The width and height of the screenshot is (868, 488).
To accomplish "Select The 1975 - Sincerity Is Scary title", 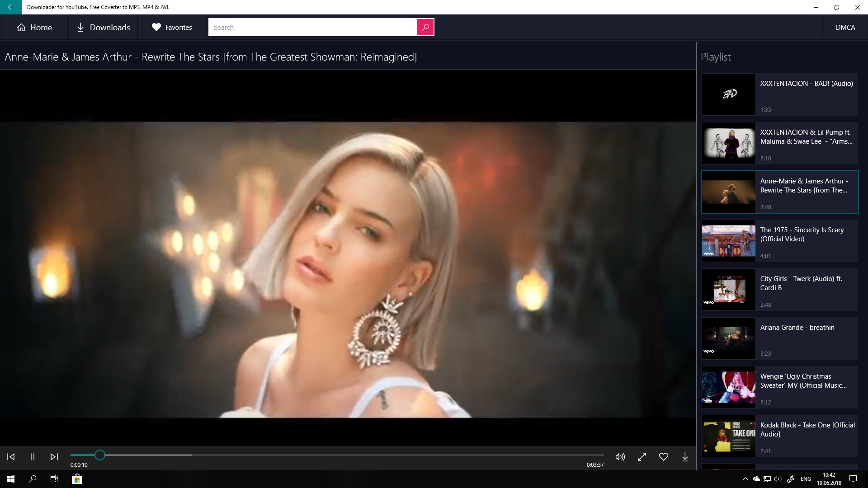I will click(802, 235).
